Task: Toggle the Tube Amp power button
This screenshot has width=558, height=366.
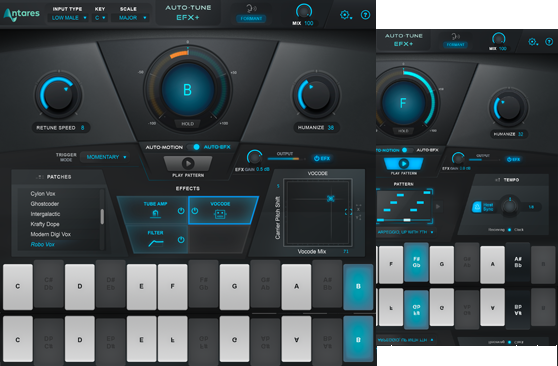Action: pyautogui.click(x=181, y=211)
